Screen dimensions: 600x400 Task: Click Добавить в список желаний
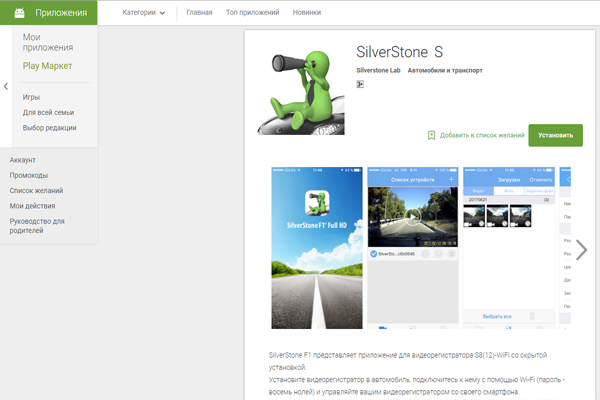click(x=482, y=135)
